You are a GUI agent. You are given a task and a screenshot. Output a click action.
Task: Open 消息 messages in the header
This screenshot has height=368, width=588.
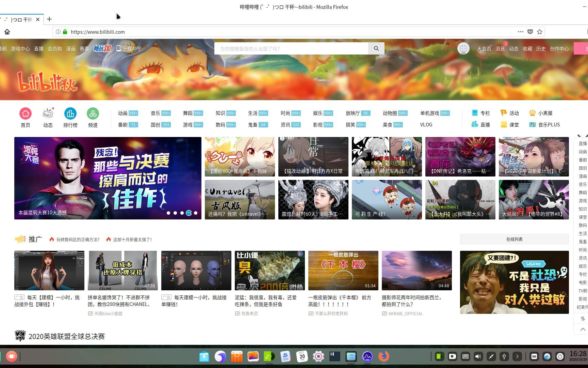click(x=500, y=49)
